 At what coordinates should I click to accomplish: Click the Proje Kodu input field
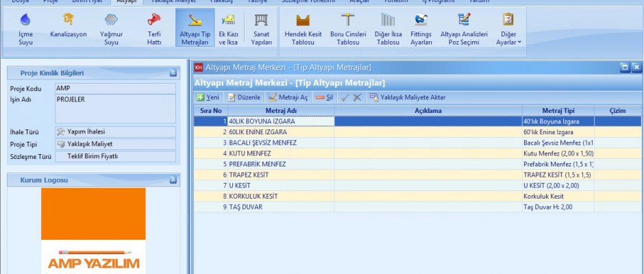(x=115, y=88)
